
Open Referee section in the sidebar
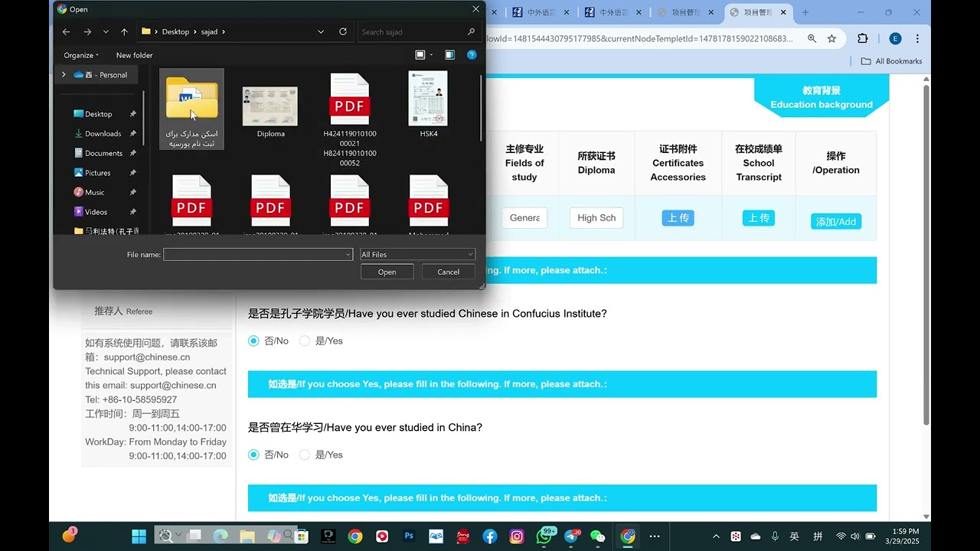tap(123, 311)
